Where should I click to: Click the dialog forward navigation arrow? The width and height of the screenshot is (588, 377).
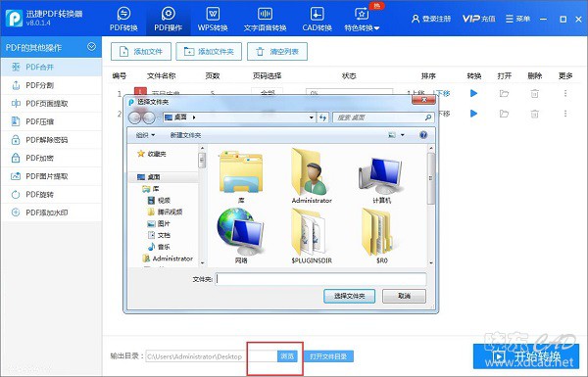click(x=149, y=118)
